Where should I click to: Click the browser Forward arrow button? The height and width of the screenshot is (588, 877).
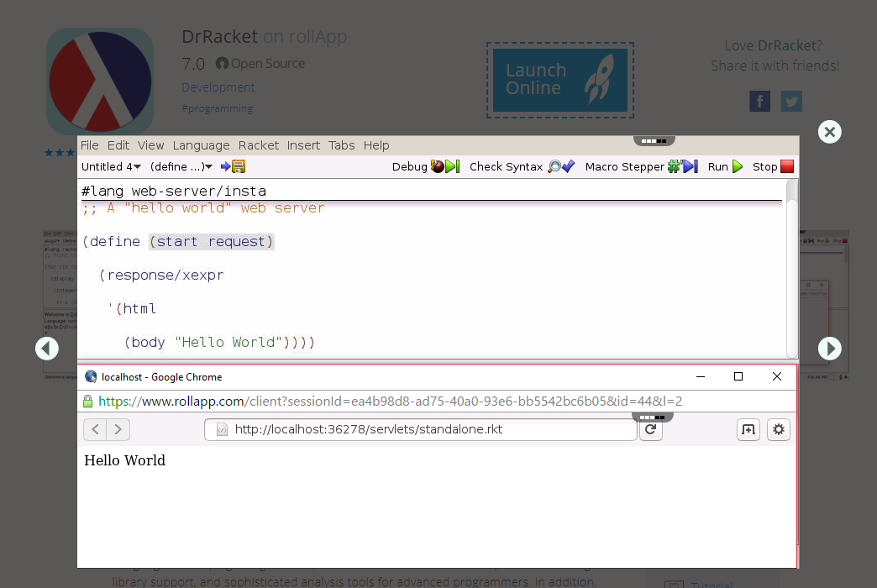click(118, 430)
